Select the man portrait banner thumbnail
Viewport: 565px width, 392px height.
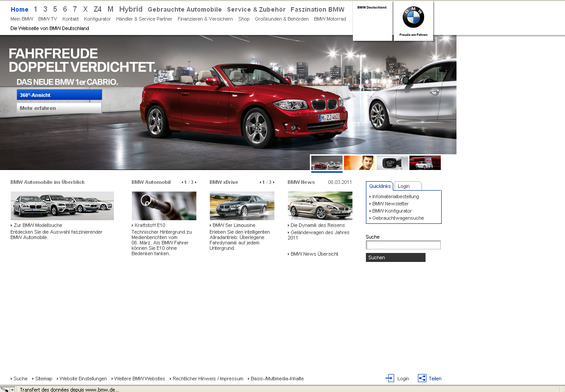coord(360,163)
